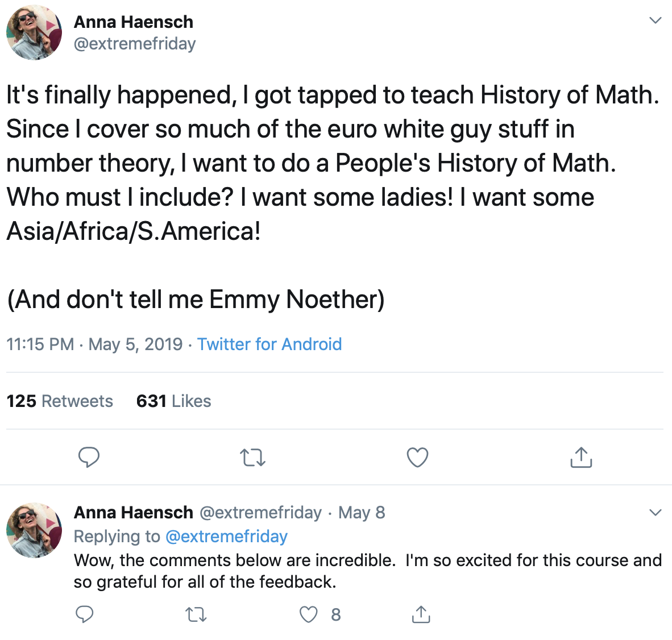The image size is (672, 640).
Task: Open the avatar on the reply tweet
Action: pos(34,530)
